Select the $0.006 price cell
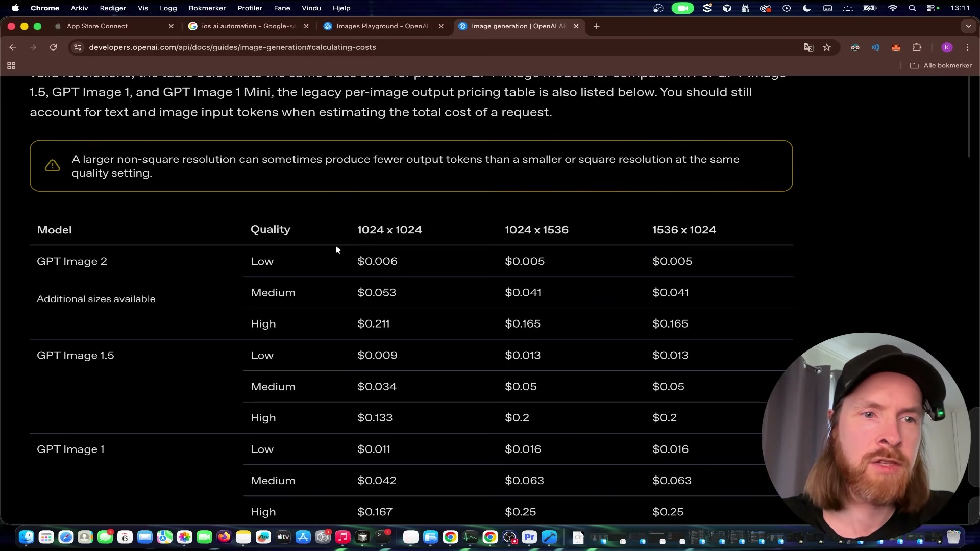This screenshot has height=551, width=980. 377,261
